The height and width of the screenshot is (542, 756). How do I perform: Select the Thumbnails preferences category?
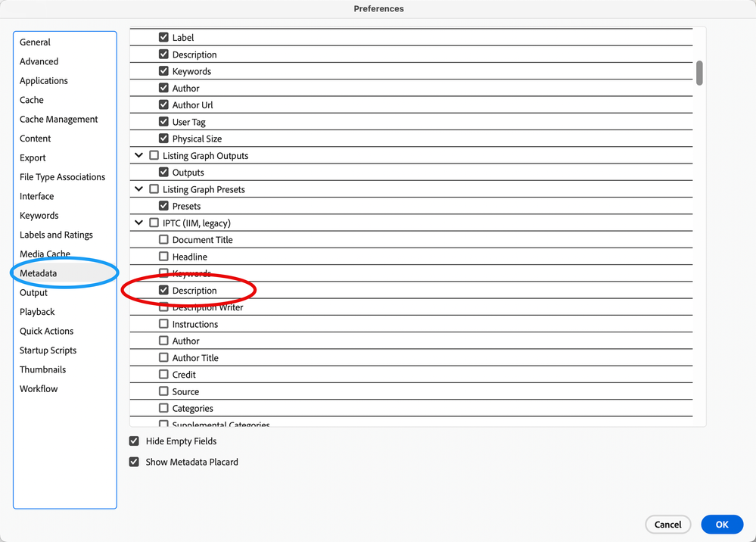tap(42, 369)
